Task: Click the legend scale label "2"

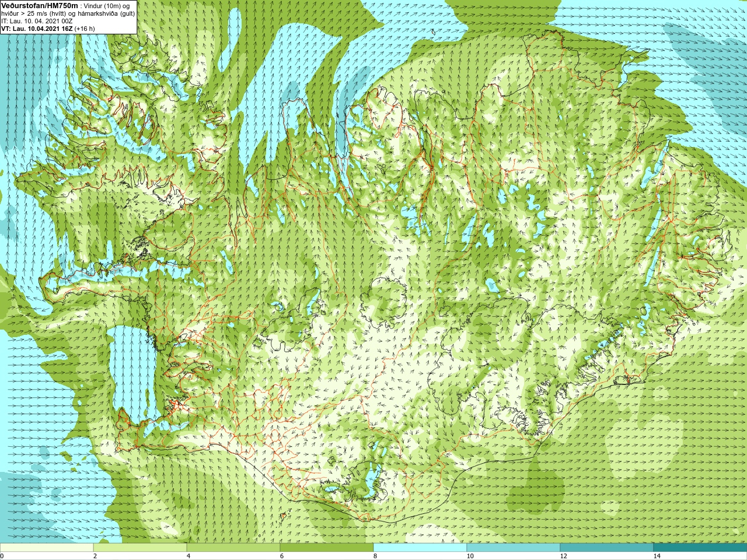Action: (x=95, y=556)
